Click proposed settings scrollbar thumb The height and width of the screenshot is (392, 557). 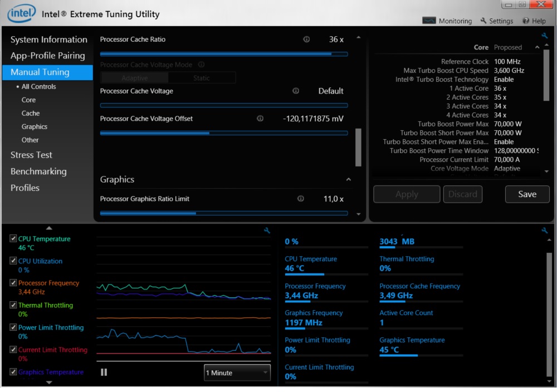point(546,75)
